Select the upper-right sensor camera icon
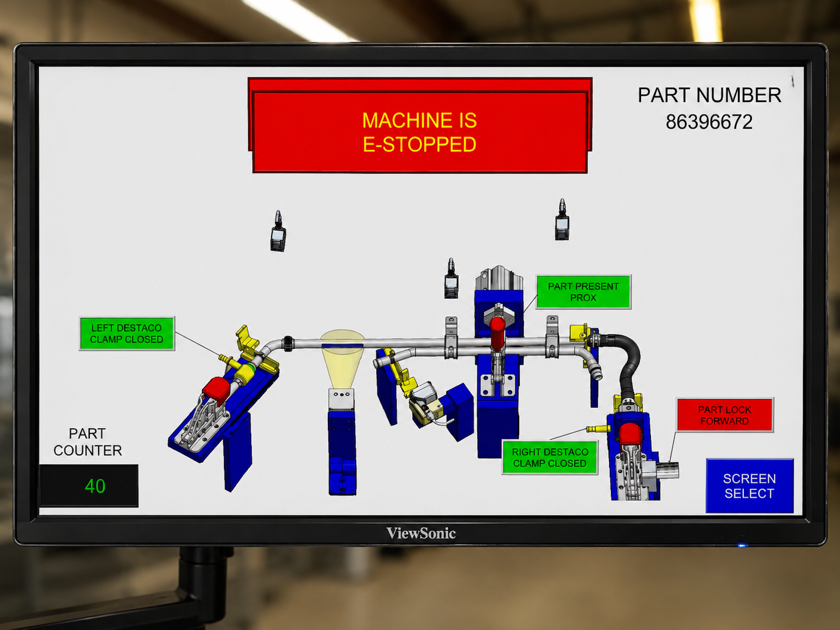840x630 pixels. click(x=562, y=219)
